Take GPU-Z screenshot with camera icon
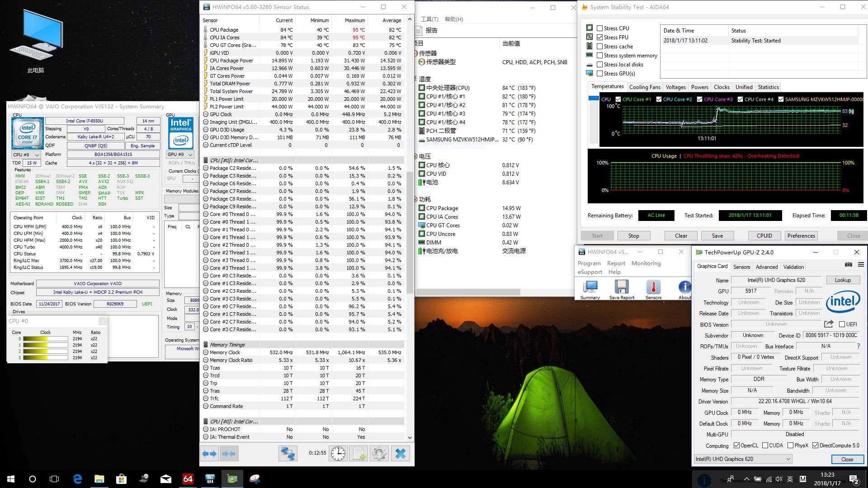This screenshot has height=488, width=868. tap(849, 264)
